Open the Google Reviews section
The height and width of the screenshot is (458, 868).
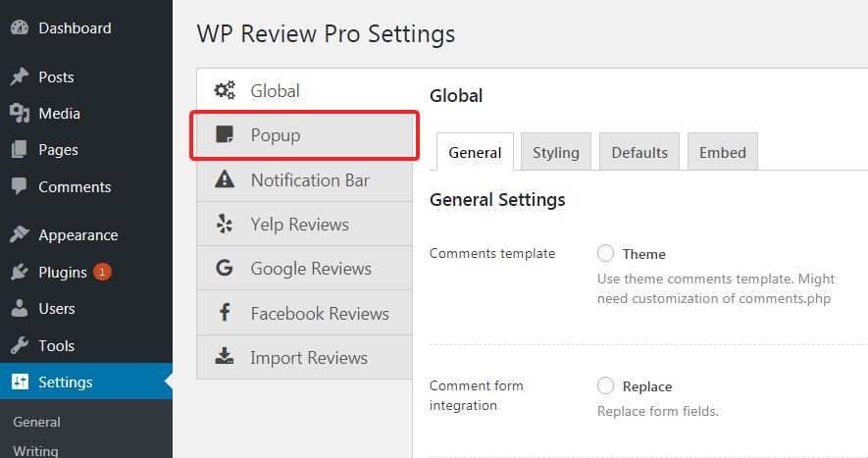point(304,268)
